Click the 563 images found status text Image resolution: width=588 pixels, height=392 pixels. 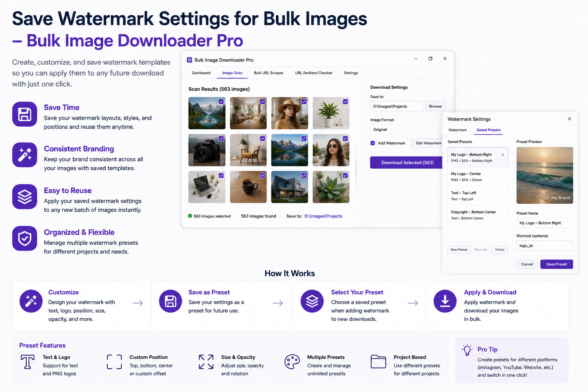tap(258, 216)
